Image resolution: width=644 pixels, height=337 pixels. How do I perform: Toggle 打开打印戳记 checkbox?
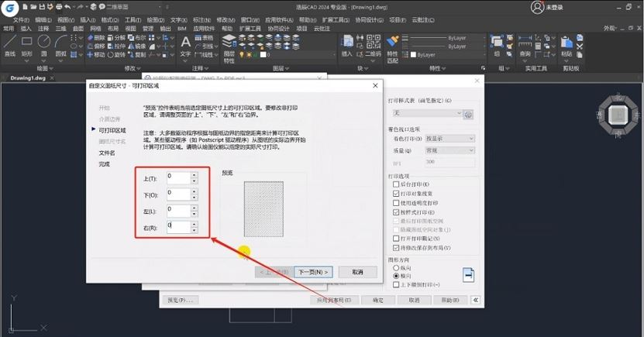point(396,239)
